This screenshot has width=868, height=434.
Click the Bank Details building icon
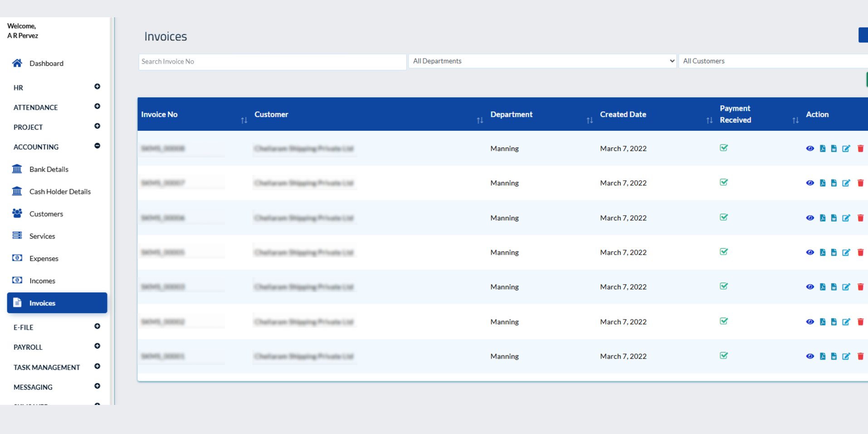[x=17, y=169]
